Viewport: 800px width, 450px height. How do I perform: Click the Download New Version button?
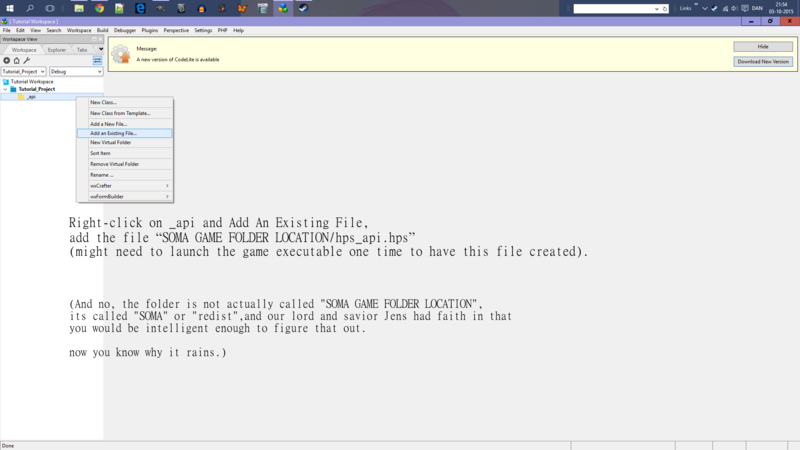763,61
